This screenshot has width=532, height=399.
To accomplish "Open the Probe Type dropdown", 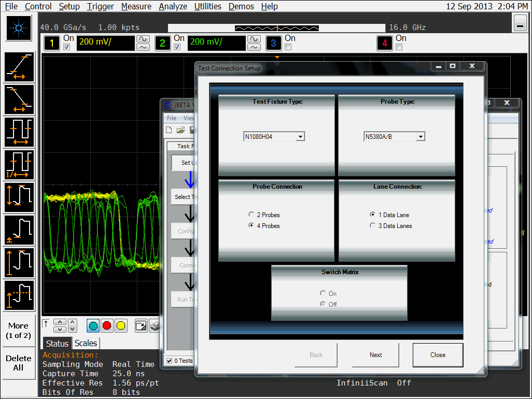I will pyautogui.click(x=420, y=137).
